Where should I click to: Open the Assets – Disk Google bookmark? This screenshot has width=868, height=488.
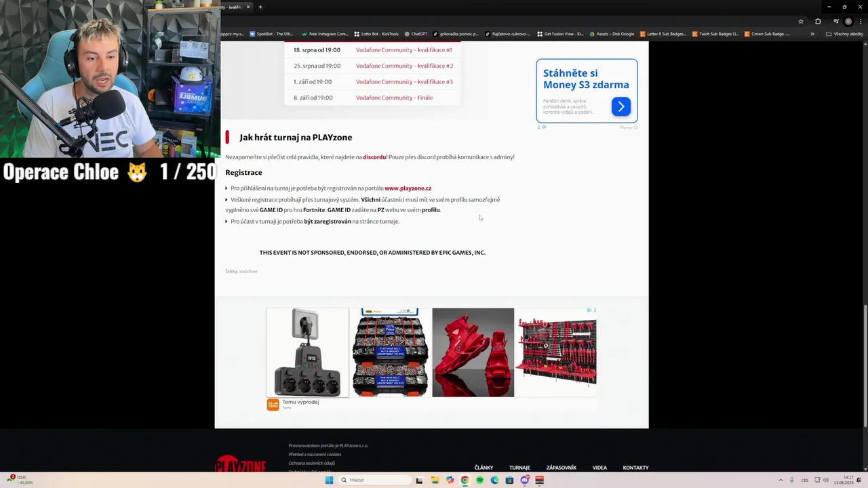click(x=612, y=34)
